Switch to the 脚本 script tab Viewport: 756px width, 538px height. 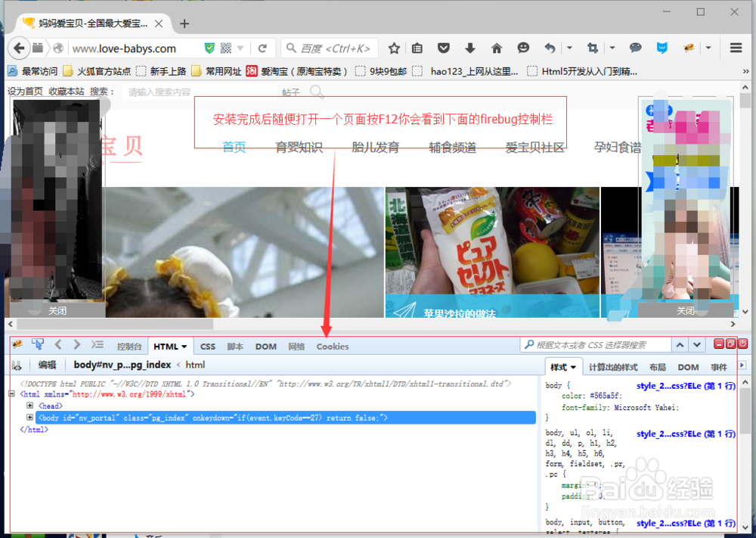[x=235, y=347]
